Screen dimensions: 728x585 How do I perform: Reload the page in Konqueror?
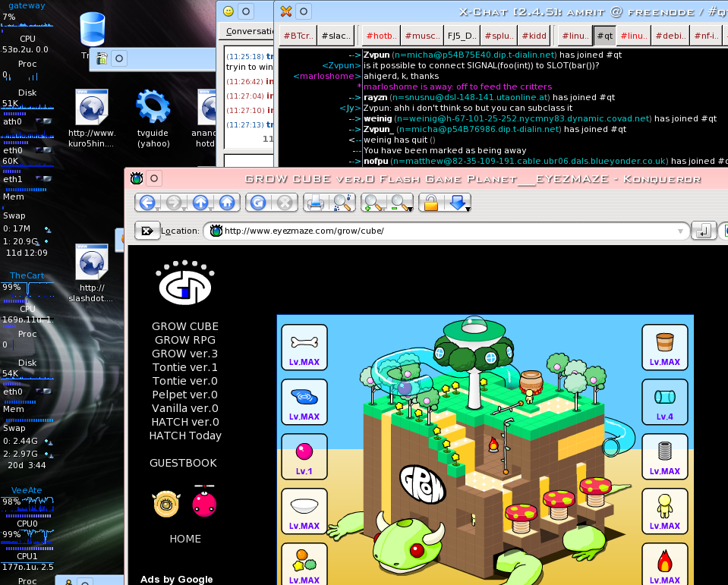click(x=258, y=203)
